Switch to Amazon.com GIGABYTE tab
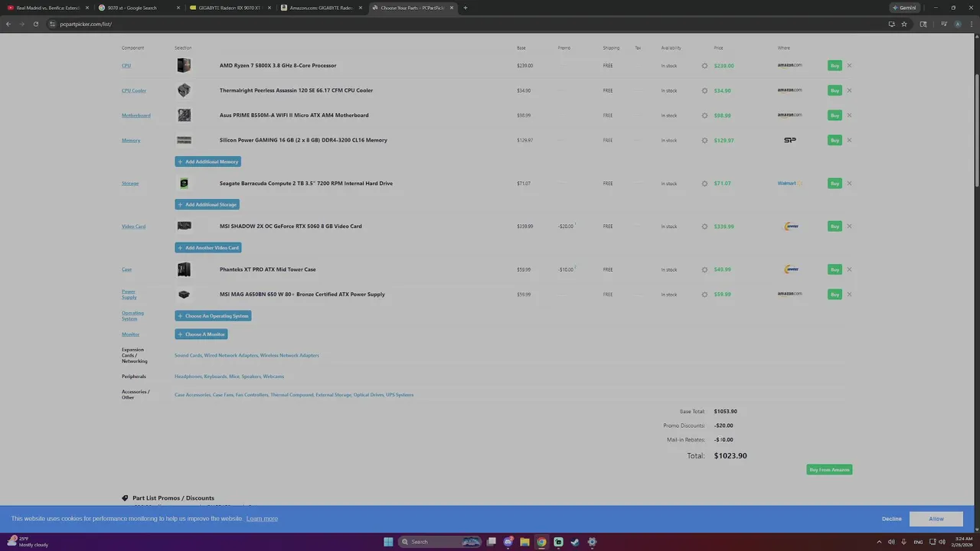This screenshot has width=980, height=551. (320, 8)
